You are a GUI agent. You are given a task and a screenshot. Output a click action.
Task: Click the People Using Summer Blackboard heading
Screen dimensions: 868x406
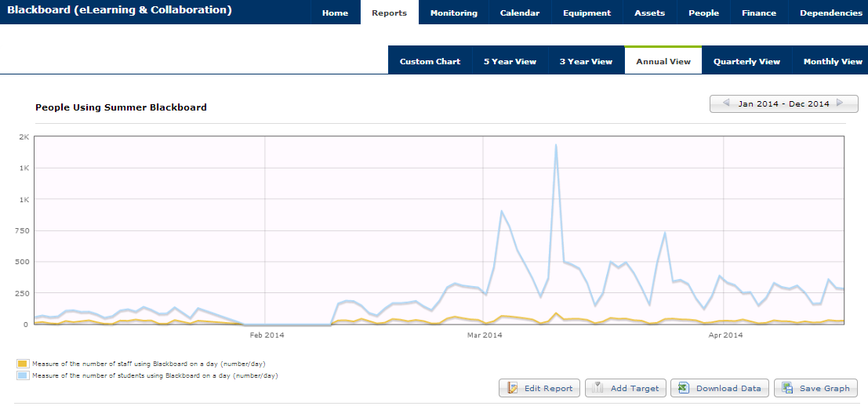pos(121,107)
